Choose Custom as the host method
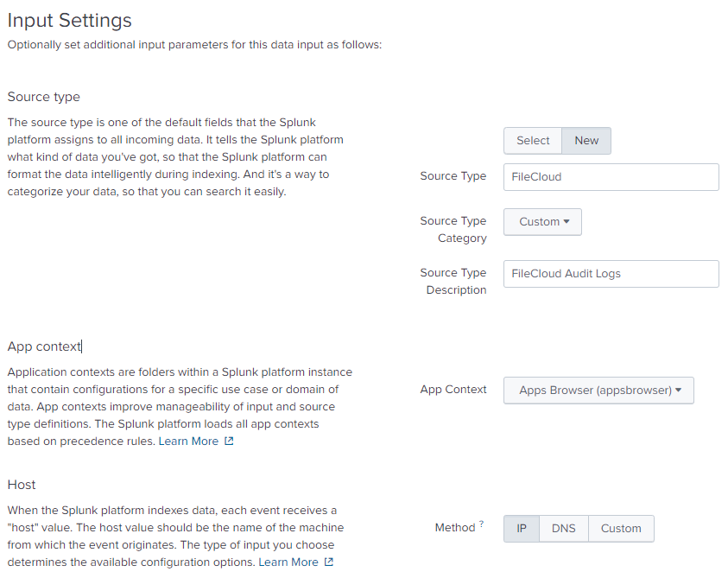728x578 pixels. 621,528
